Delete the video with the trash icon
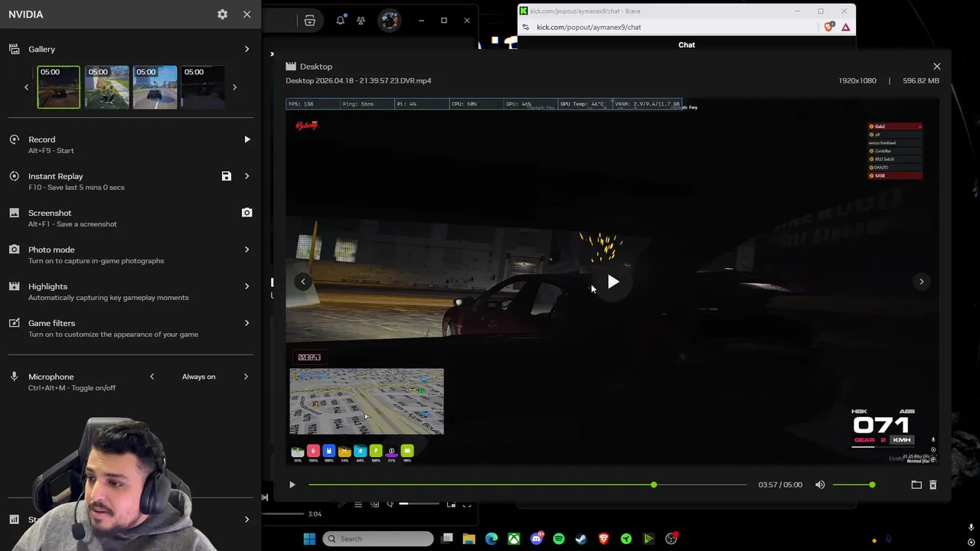 point(933,484)
